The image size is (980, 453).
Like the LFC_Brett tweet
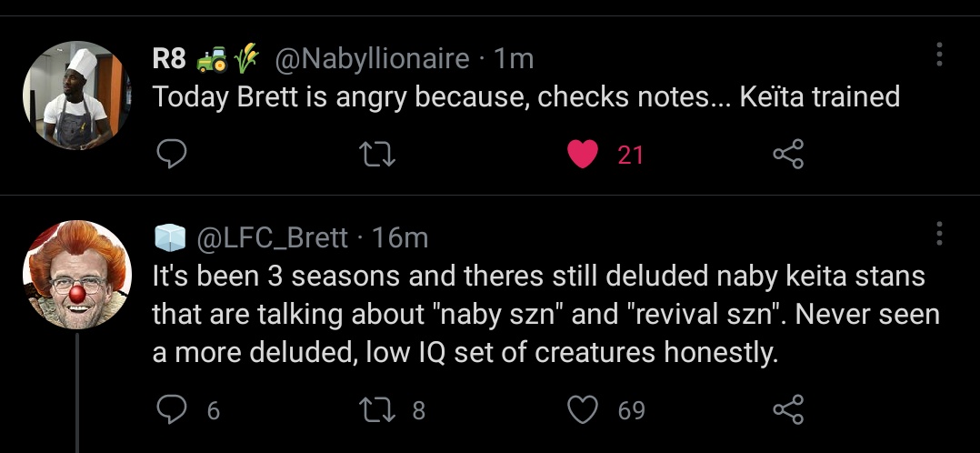[x=582, y=410]
